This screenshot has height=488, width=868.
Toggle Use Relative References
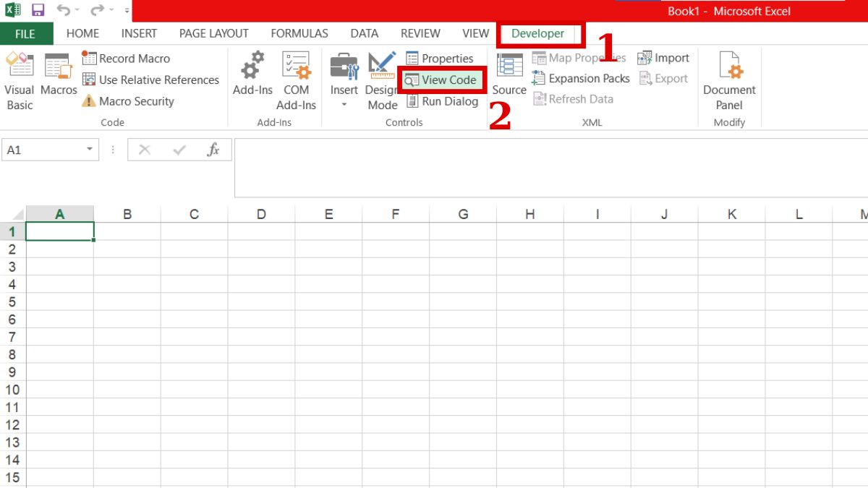pos(150,80)
